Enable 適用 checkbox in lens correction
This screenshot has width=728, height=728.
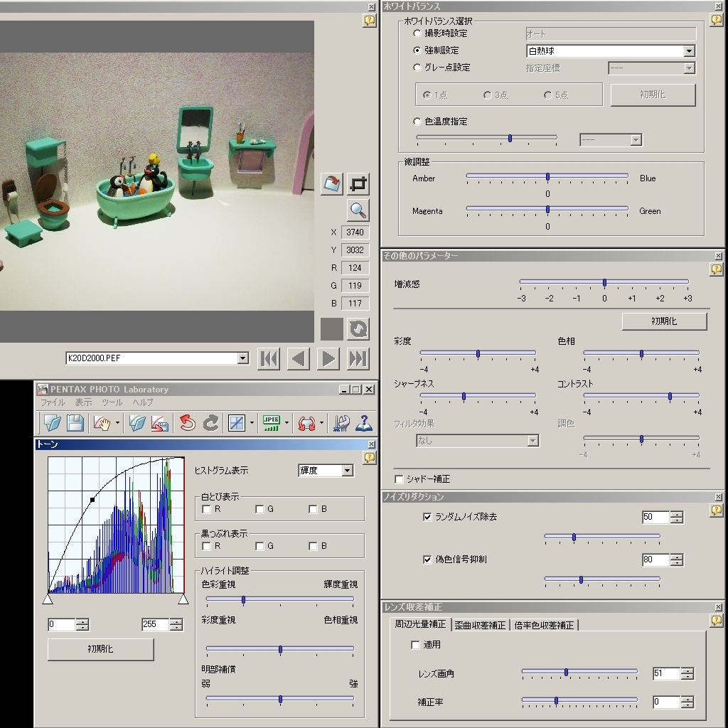click(x=415, y=645)
